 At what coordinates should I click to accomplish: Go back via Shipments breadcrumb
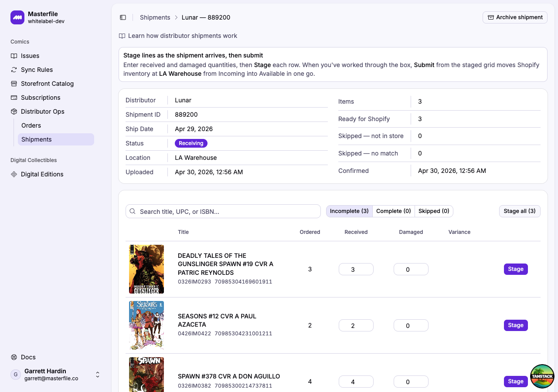coord(155,17)
